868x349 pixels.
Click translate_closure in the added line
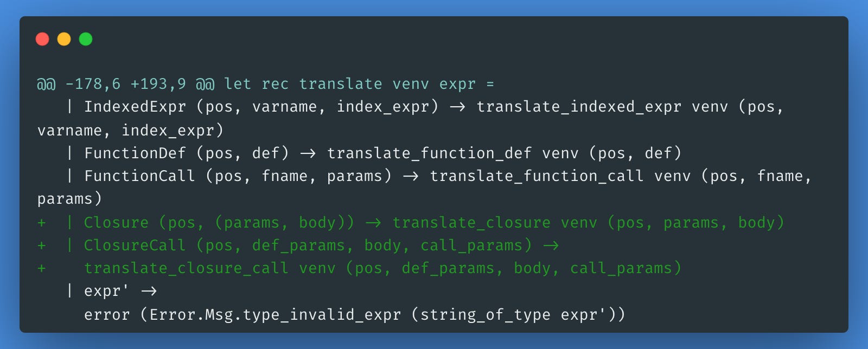click(x=472, y=223)
